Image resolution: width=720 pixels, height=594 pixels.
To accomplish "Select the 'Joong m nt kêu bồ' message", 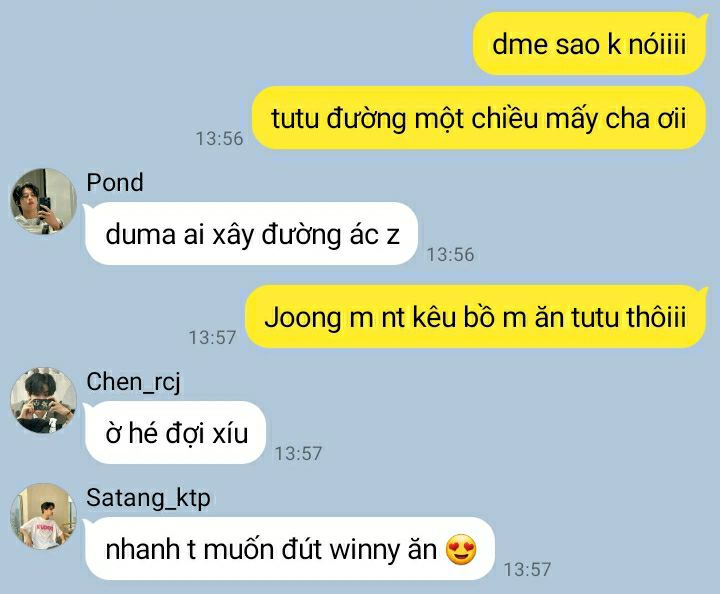I will [x=476, y=317].
